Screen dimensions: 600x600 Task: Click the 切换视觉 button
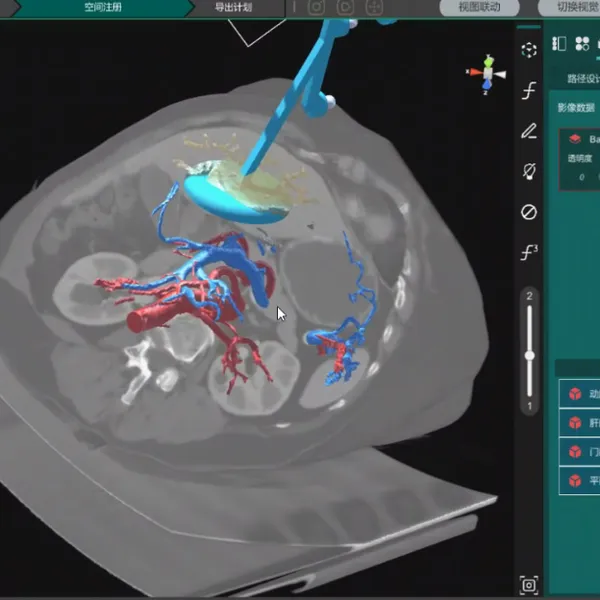[570, 7]
